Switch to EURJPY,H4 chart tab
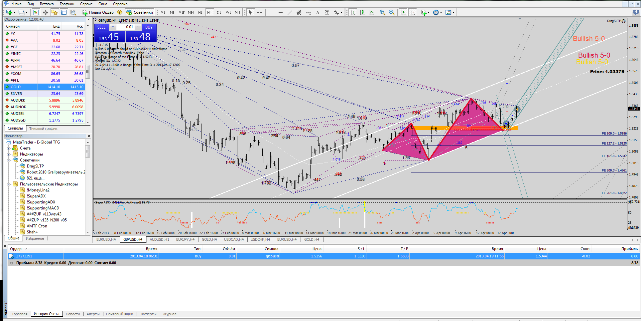Screen dimensions: 644x321 (185, 239)
